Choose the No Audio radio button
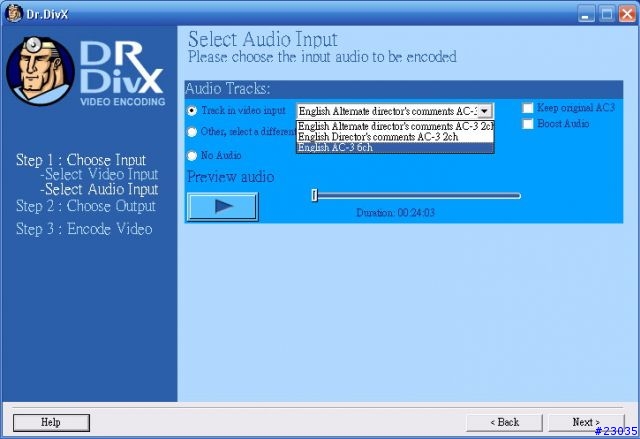 pyautogui.click(x=192, y=155)
